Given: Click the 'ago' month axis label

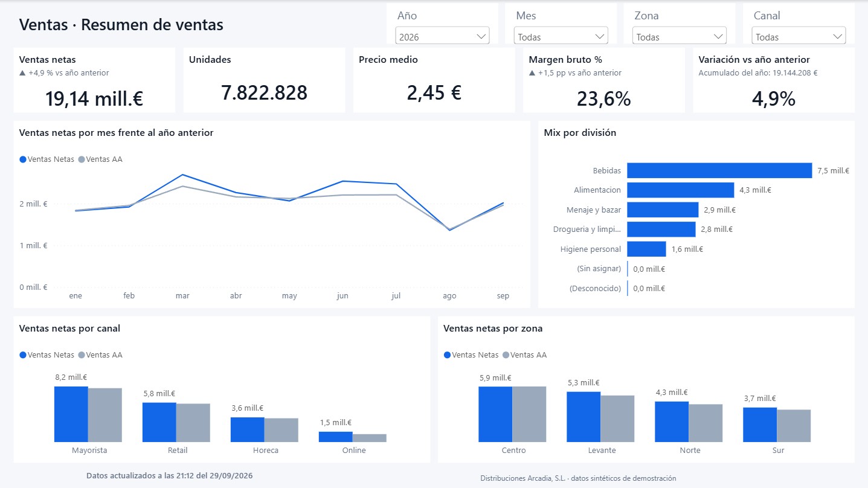Looking at the screenshot, I should click(x=449, y=296).
